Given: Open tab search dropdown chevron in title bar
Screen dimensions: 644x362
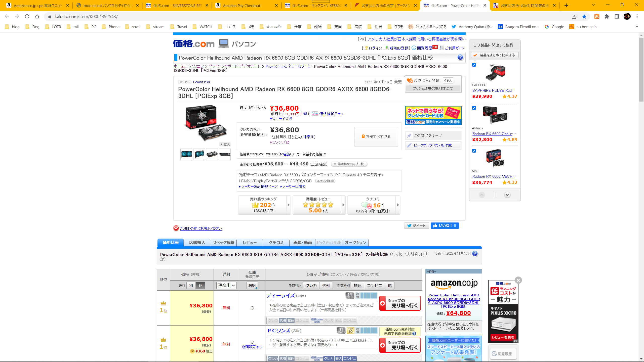Looking at the screenshot, I should (593, 5).
